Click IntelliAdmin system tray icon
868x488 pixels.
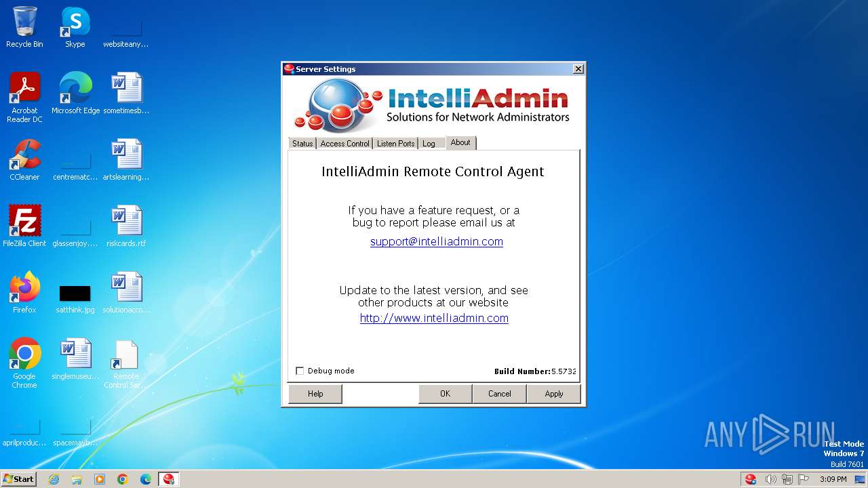pos(751,479)
